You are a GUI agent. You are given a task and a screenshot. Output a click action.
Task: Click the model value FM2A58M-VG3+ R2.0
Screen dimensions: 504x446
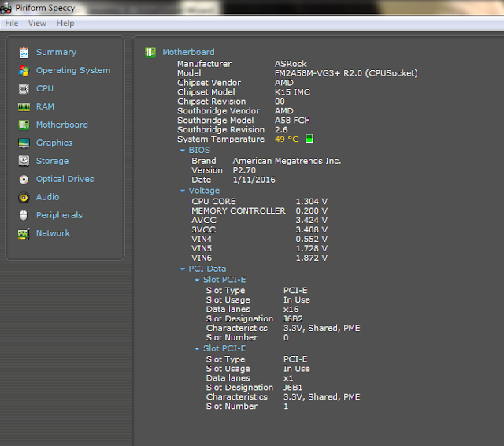346,73
